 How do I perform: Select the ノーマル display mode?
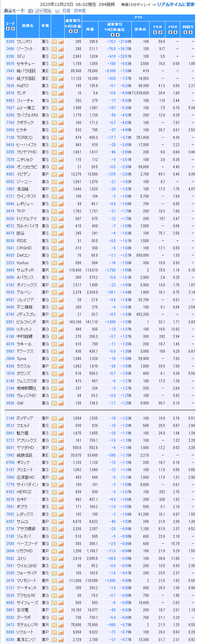coord(43,11)
